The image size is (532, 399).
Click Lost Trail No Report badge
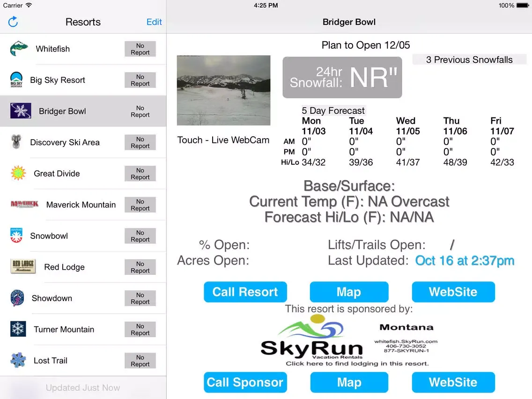140,361
